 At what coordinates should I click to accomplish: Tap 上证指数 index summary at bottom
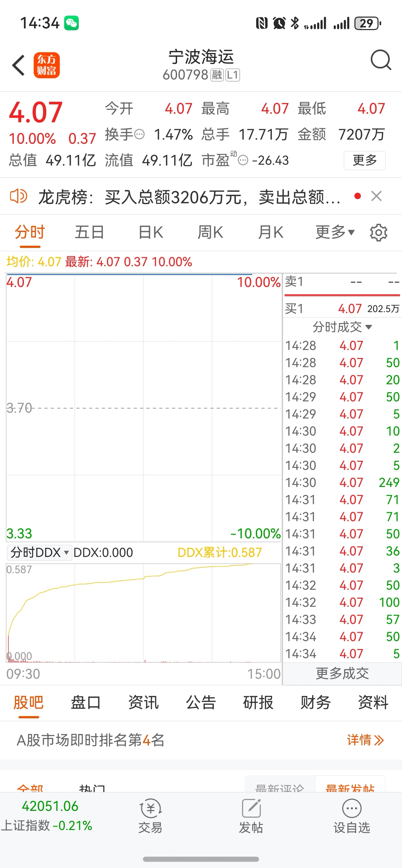tap(47, 816)
